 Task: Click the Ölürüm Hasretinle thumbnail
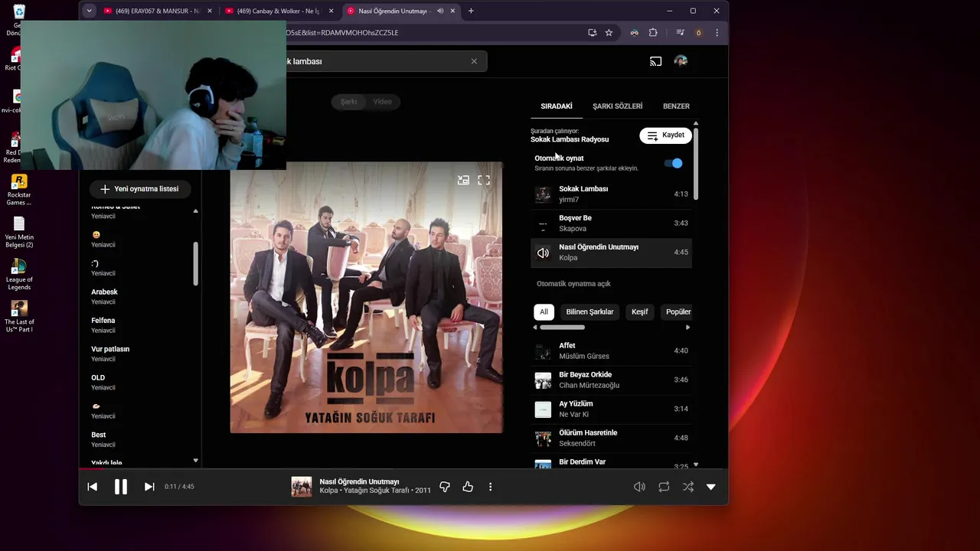coord(543,439)
